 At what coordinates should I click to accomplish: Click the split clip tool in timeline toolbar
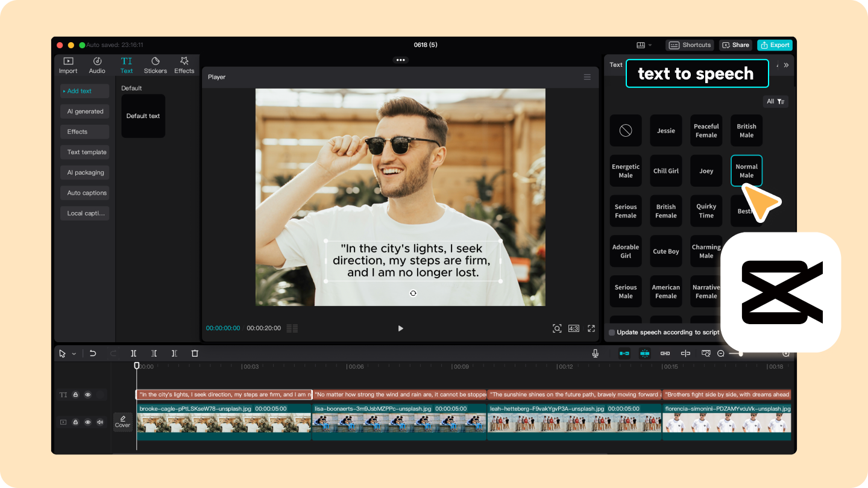point(134,354)
